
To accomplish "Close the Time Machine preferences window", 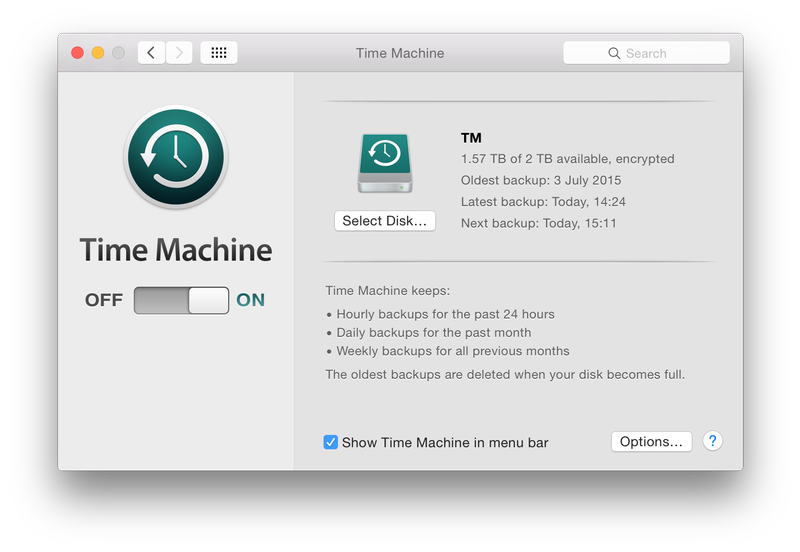I will point(77,53).
